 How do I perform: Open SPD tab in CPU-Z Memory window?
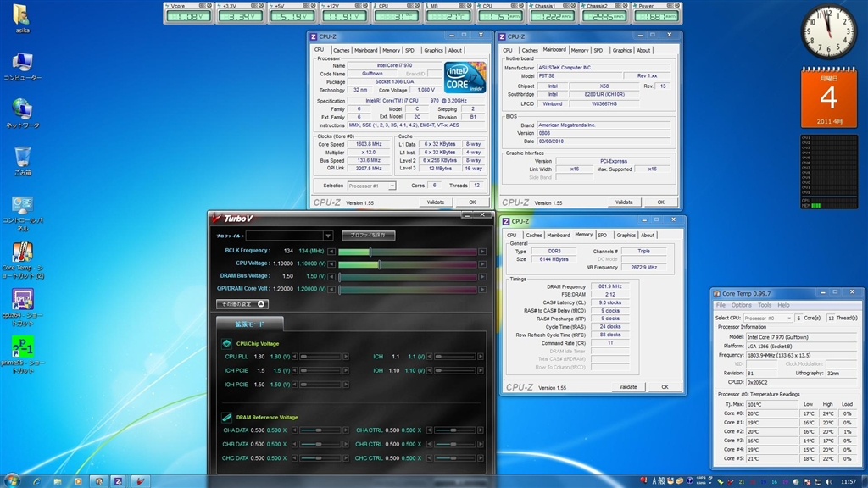coord(603,236)
